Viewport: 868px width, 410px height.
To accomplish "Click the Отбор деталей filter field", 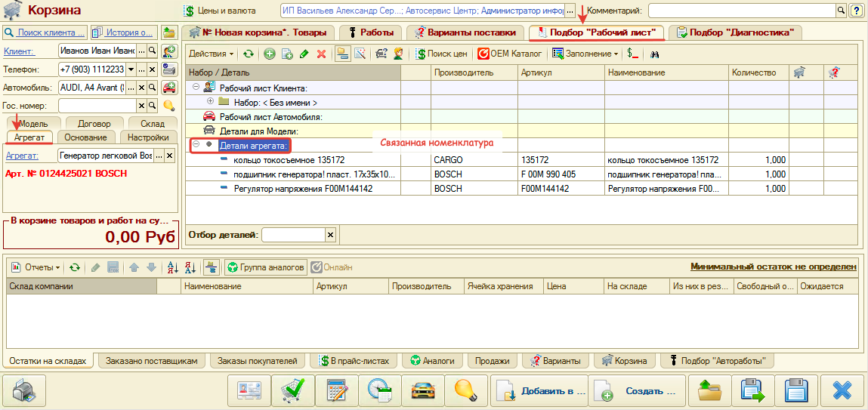I will [x=293, y=235].
